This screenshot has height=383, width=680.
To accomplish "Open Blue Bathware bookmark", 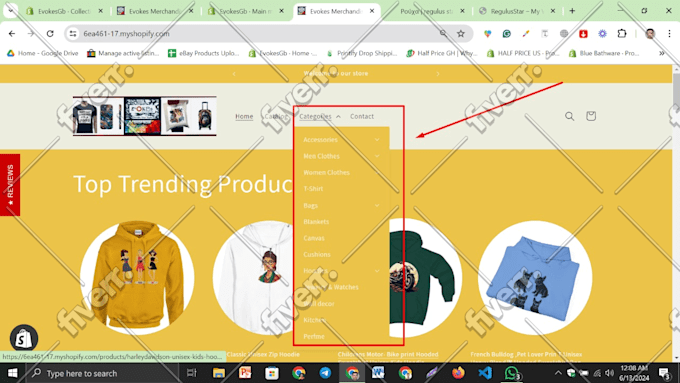I will click(604, 53).
